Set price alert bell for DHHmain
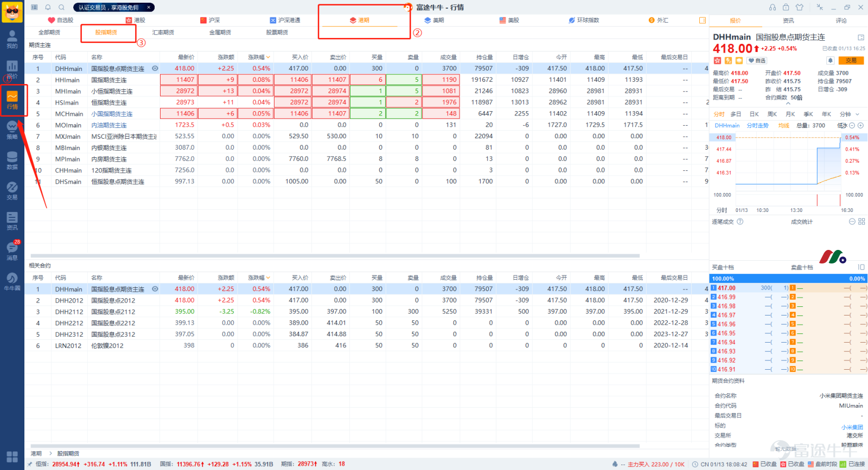This screenshot has width=868, height=470. point(830,60)
